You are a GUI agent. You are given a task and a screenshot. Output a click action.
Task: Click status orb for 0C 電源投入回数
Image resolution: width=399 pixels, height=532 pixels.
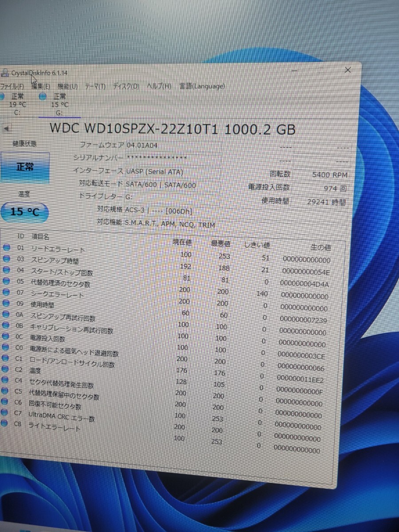pyautogui.click(x=5, y=336)
